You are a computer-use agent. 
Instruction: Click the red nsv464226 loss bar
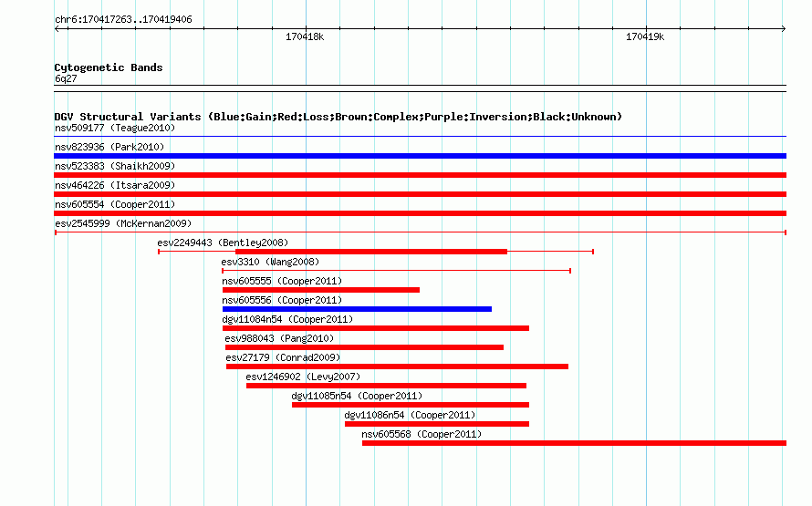tap(420, 194)
